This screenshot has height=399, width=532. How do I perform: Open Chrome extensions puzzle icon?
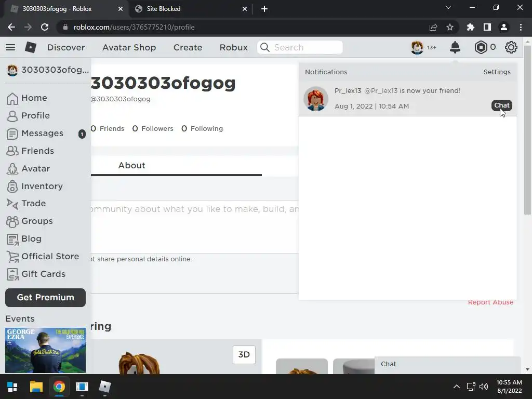pos(471,27)
